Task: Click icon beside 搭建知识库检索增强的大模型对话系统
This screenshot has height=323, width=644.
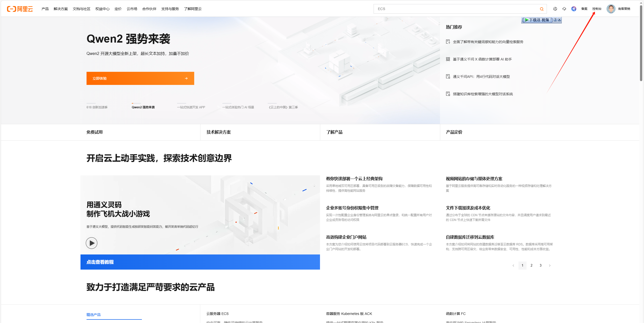Action: [448, 94]
